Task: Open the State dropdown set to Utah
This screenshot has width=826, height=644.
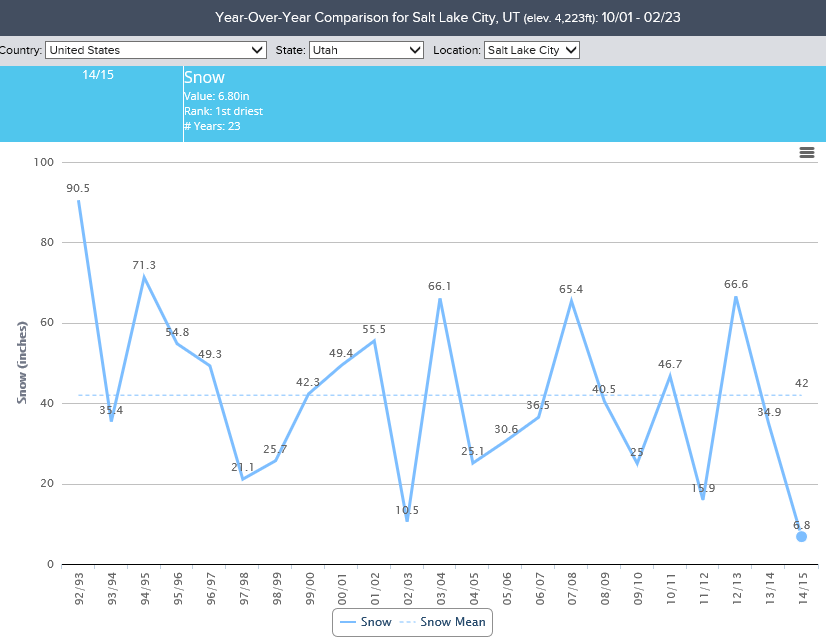Action: 366,50
